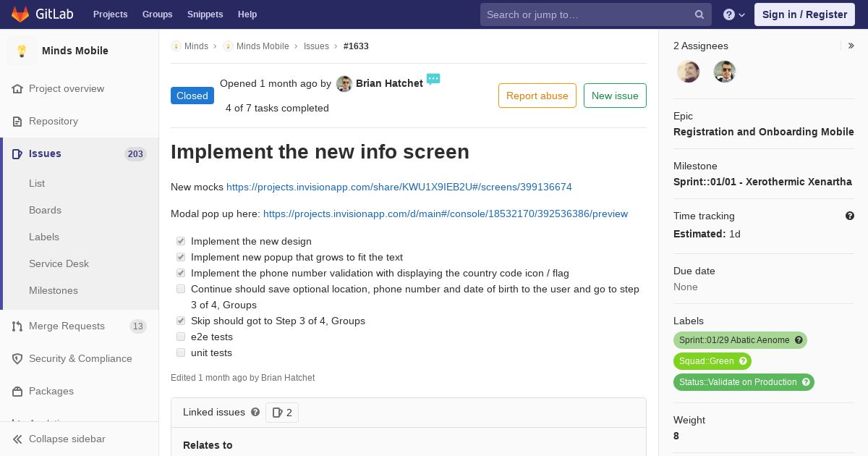Click Brian Hatchet author name link

(389, 83)
